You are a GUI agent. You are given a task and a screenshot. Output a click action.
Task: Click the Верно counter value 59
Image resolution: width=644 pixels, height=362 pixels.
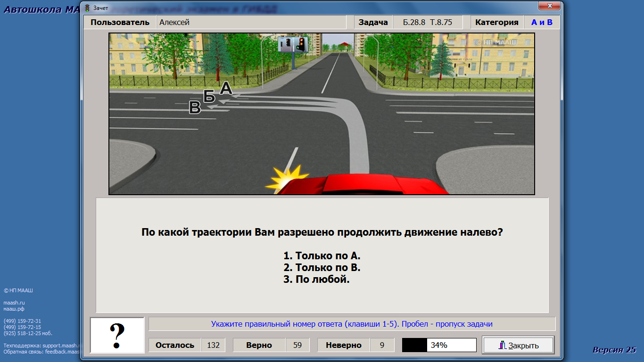(297, 345)
